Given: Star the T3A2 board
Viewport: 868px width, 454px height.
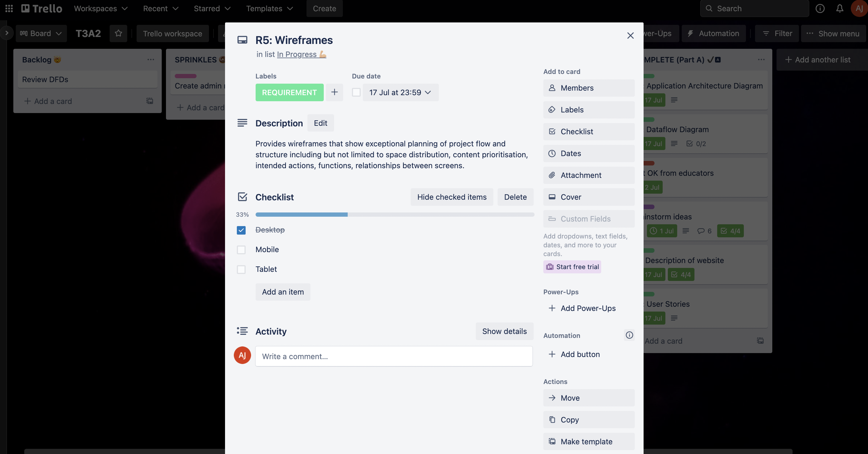Looking at the screenshot, I should [118, 33].
